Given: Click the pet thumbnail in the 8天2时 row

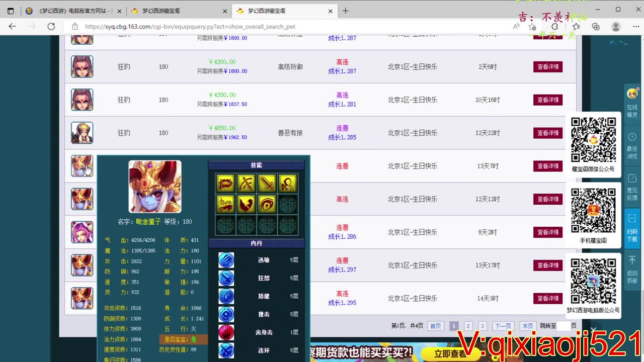Looking at the screenshot, I should (82, 232).
